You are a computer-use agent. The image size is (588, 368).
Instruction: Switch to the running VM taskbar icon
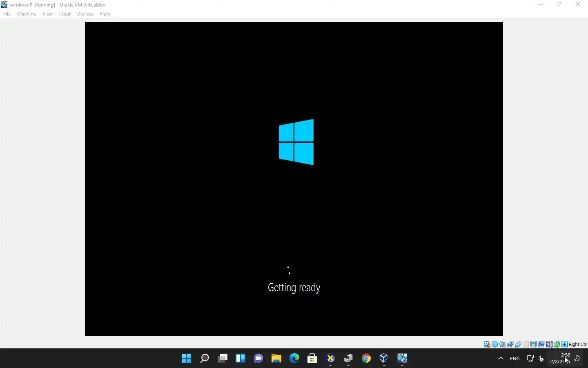coord(402,359)
